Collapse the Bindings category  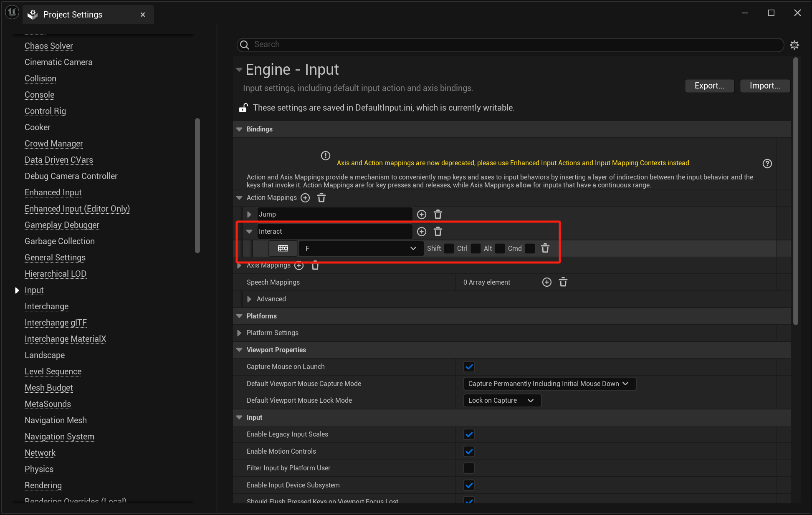239,129
